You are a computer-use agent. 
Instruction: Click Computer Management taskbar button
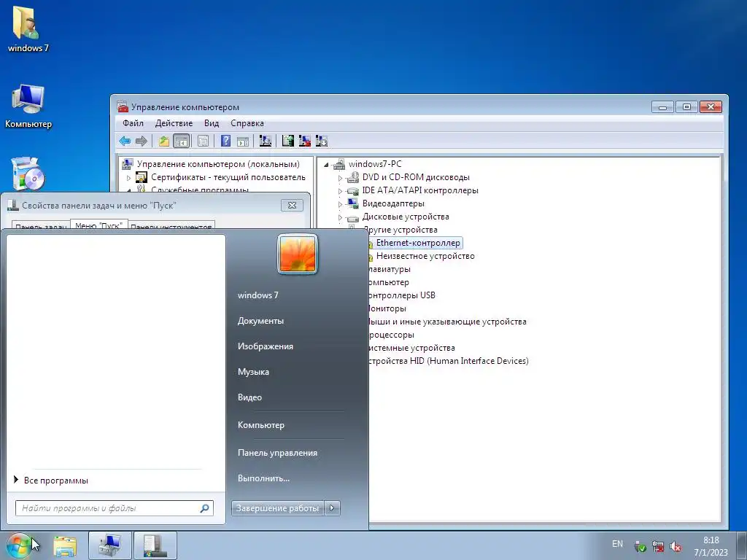pyautogui.click(x=109, y=545)
